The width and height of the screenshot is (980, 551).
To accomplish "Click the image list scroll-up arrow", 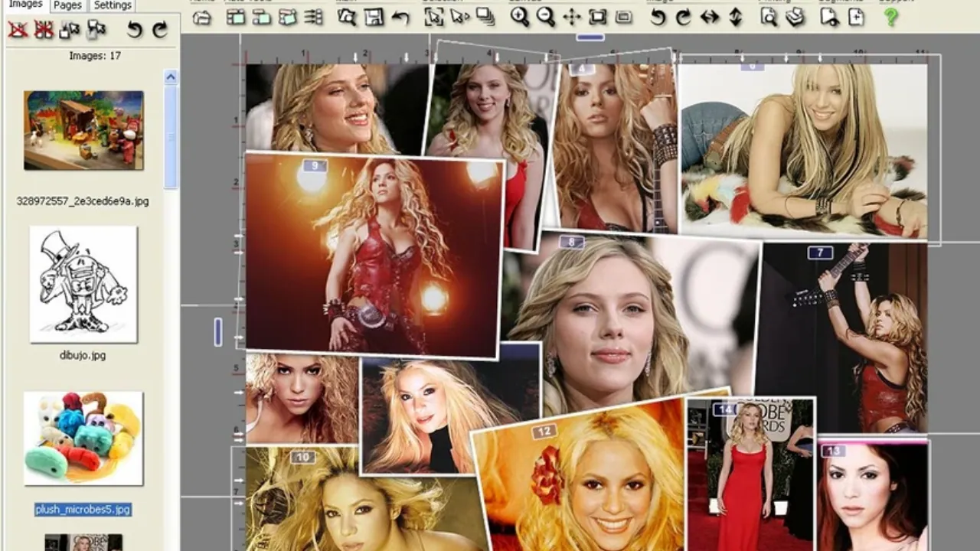I will (x=171, y=77).
